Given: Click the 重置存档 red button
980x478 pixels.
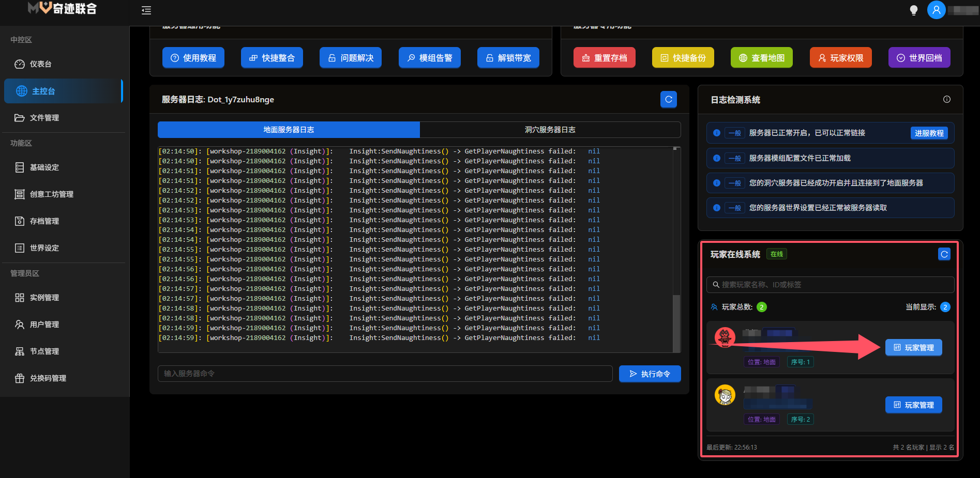Looking at the screenshot, I should (x=604, y=58).
